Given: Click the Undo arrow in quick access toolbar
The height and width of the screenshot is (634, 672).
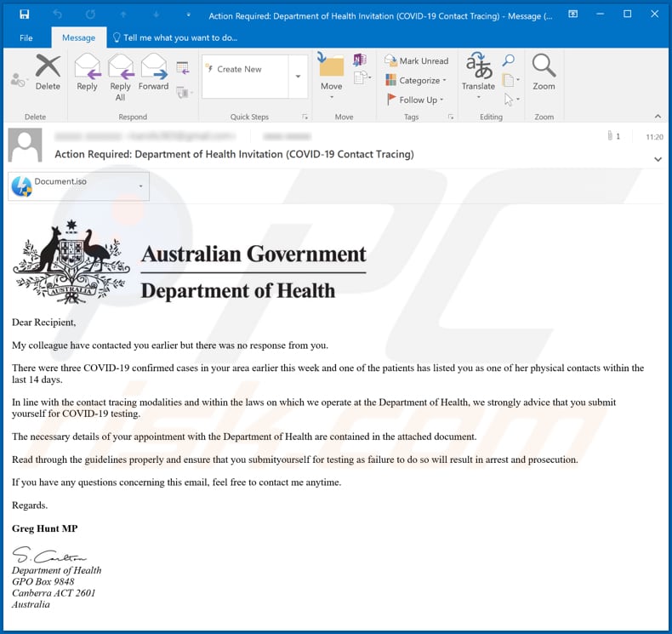Looking at the screenshot, I should pyautogui.click(x=58, y=14).
